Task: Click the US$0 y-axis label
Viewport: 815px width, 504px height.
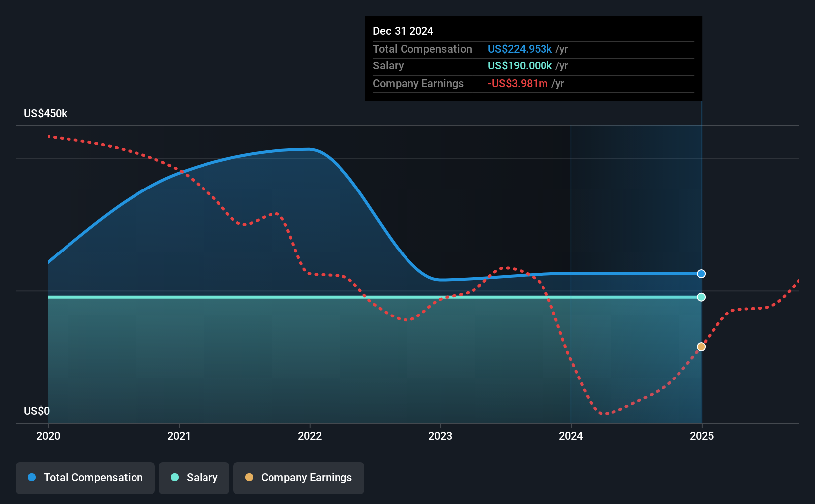Action: pos(37,411)
